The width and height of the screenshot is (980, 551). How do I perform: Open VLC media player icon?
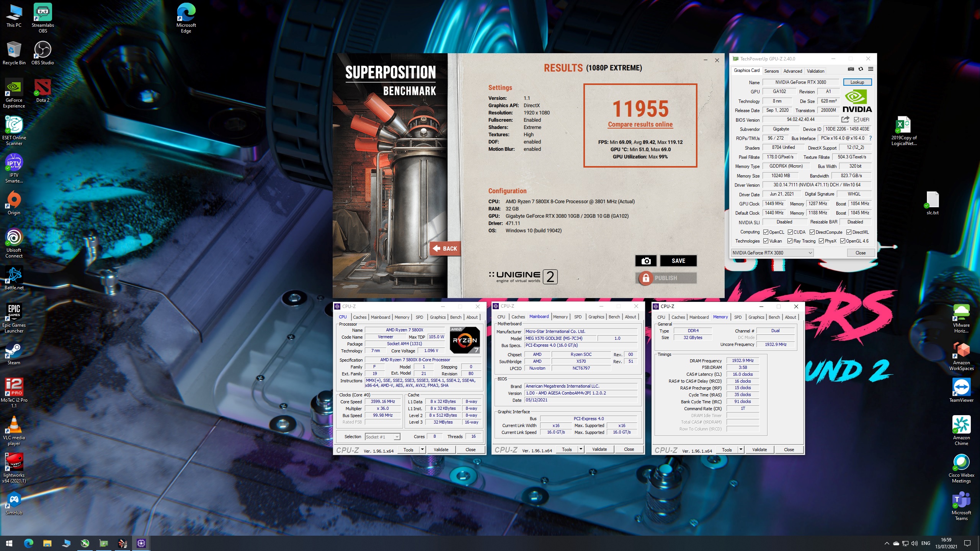pos(14,431)
